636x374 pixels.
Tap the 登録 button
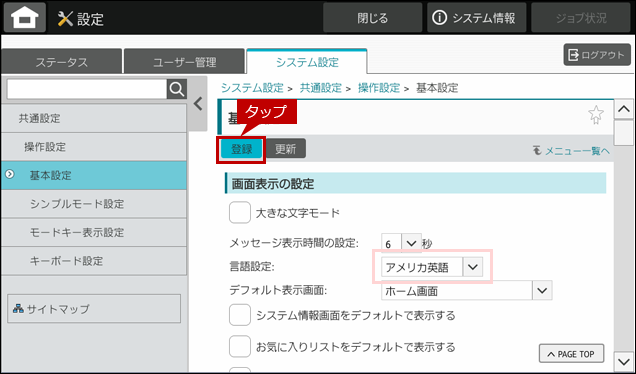click(x=241, y=149)
